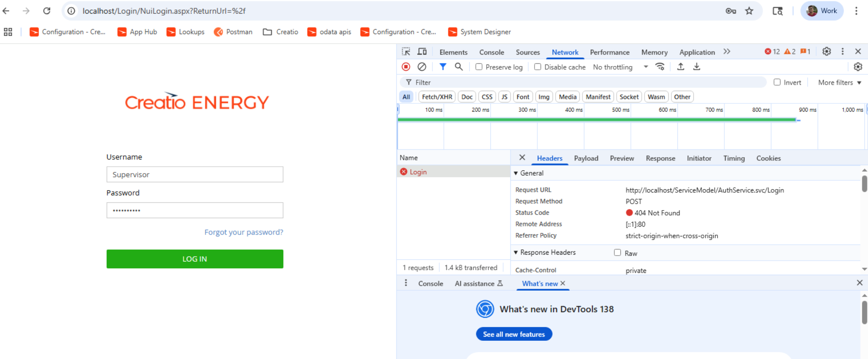Open the Postman bookmark
The height and width of the screenshot is (359, 868).
point(233,32)
